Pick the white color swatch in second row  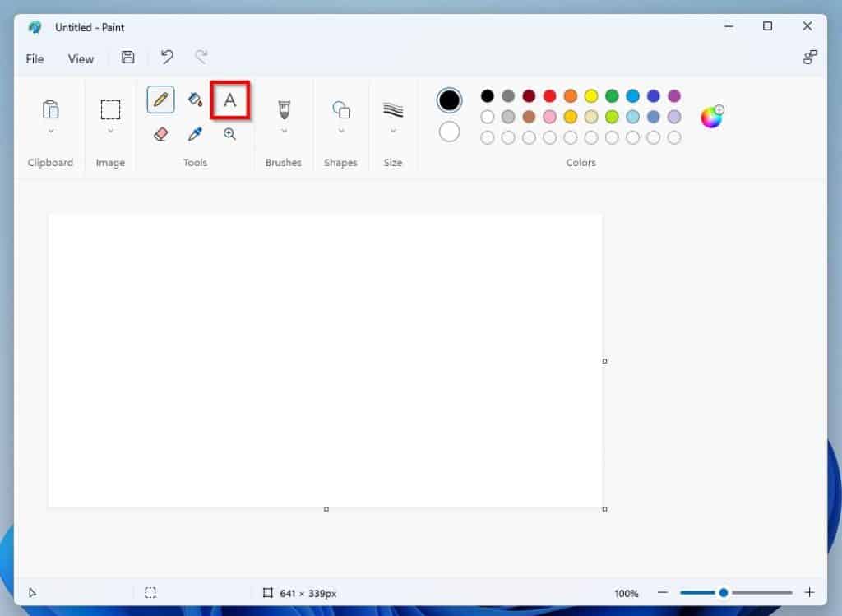tap(487, 117)
